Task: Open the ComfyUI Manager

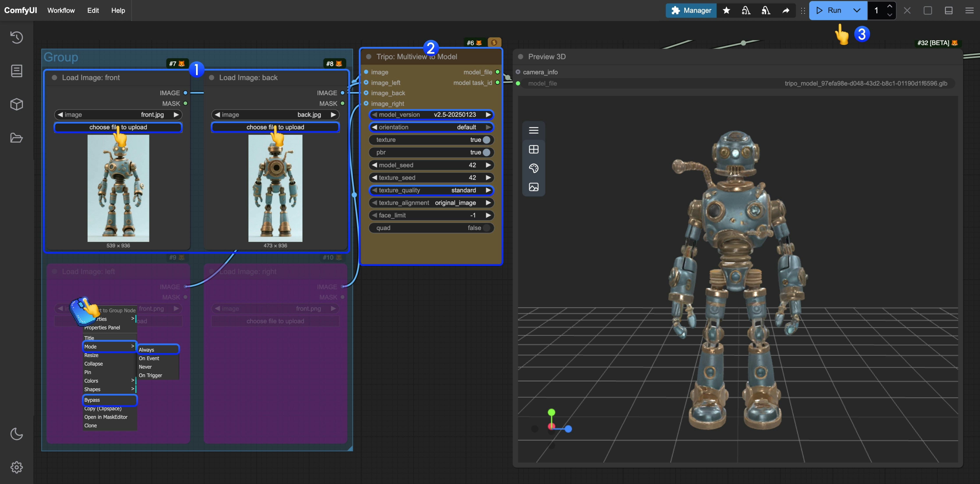Action: 691,10
